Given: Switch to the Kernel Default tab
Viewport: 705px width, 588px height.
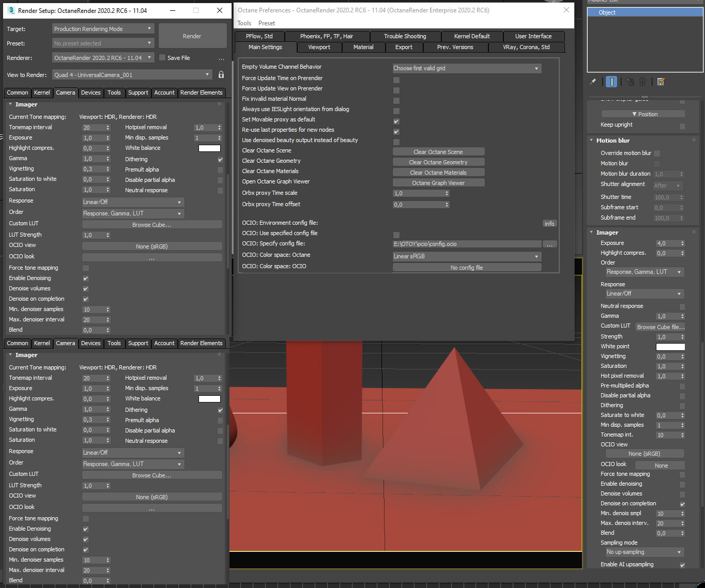Looking at the screenshot, I should pos(472,36).
